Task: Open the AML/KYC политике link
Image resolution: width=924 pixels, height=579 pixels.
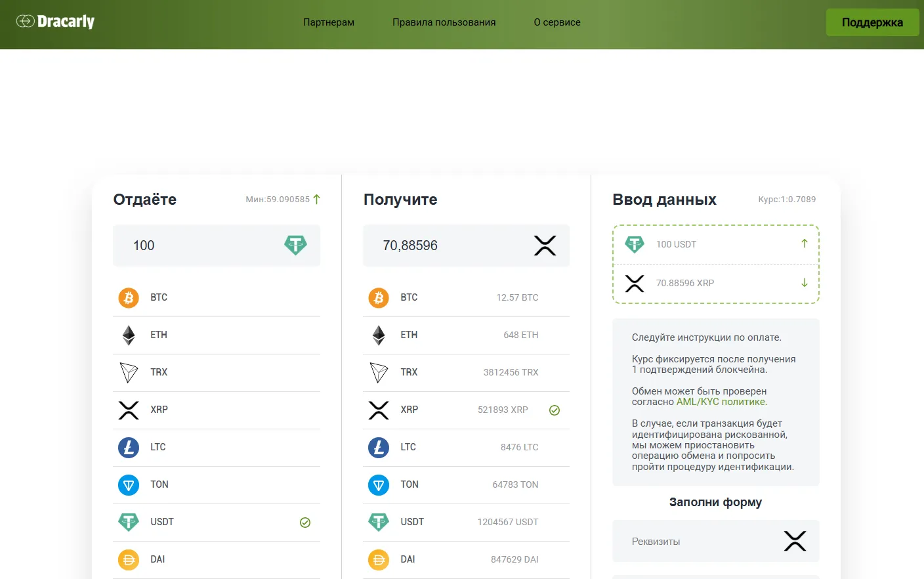Action: 722,402
